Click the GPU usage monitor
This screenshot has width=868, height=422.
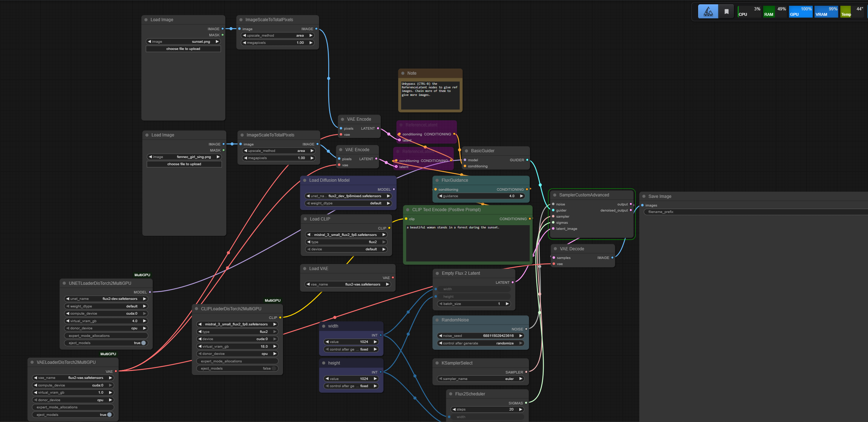tap(800, 11)
